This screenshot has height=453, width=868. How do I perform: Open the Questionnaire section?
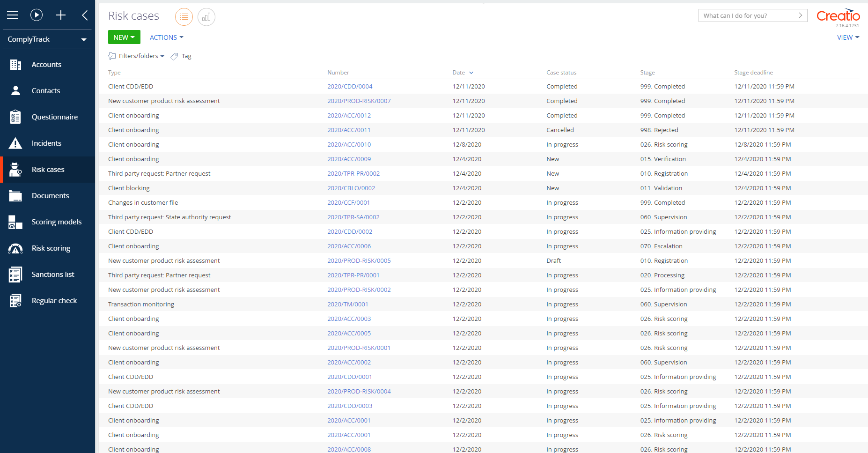click(x=54, y=117)
